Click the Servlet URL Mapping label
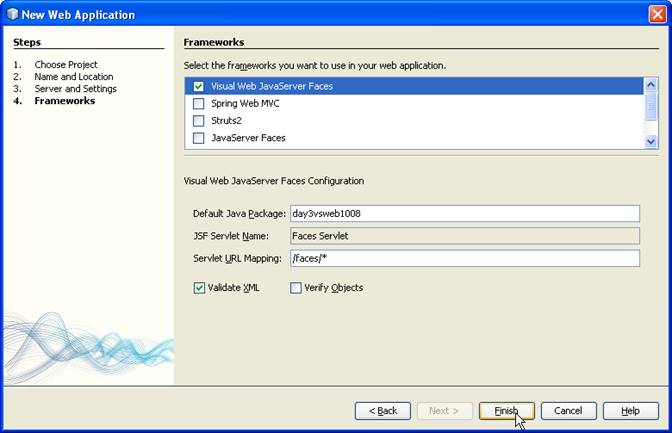Screen dimensions: 672x433 click(237, 259)
